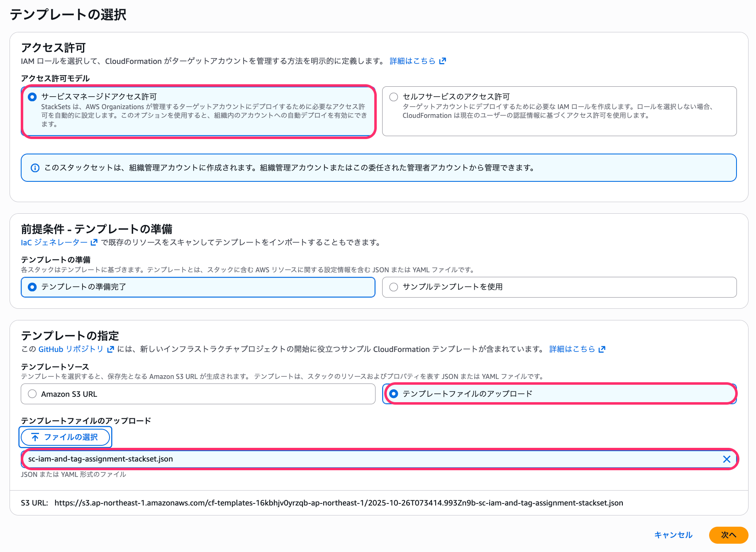Viewport: 756px width, 552px height.
Task: Select the テンプレートファイルのアップロード option
Action: click(393, 394)
